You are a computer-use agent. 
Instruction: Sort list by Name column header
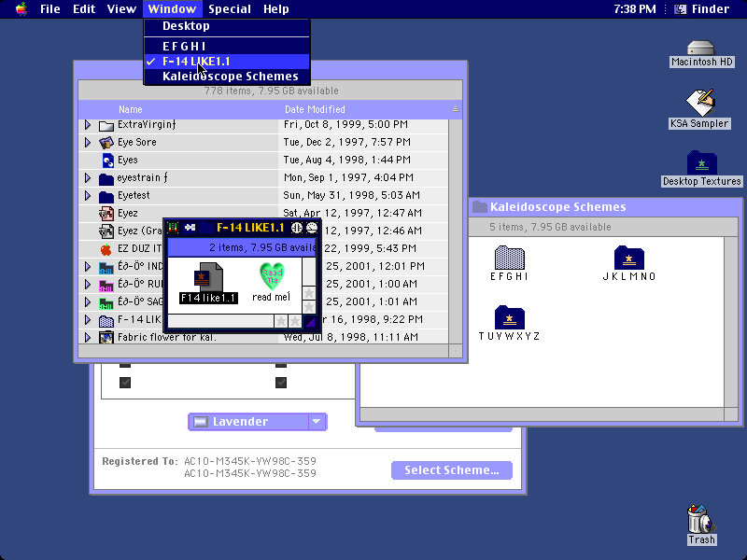coord(131,109)
